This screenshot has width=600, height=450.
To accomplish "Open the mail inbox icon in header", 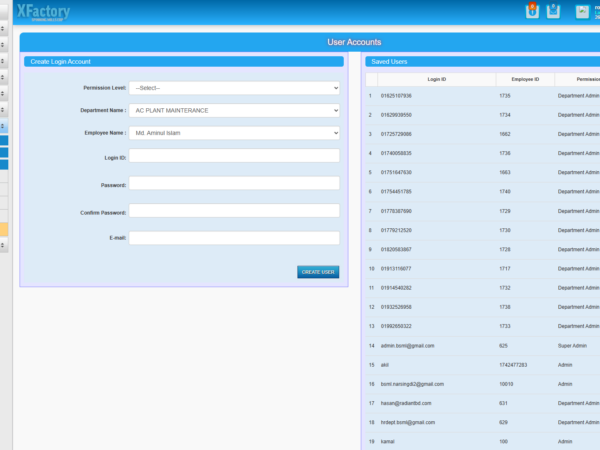I will (553, 11).
